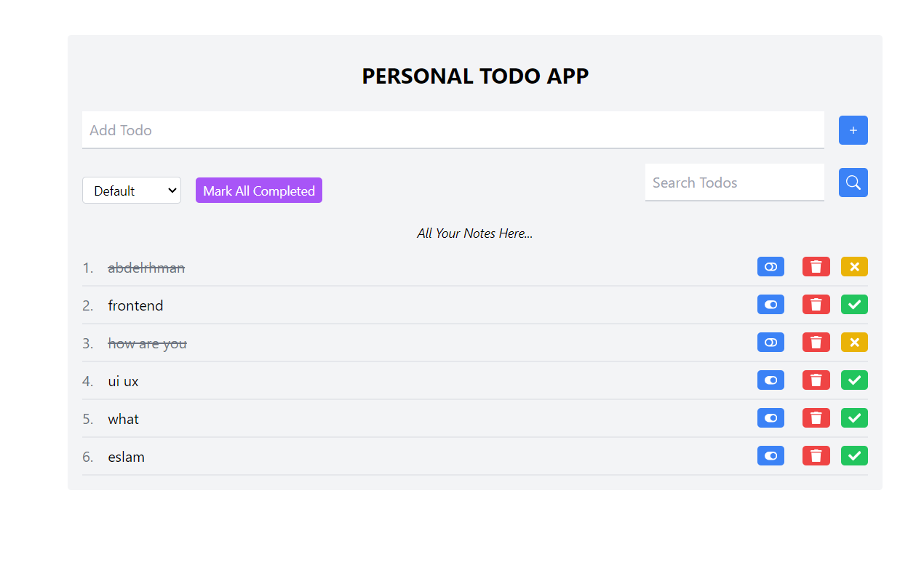924x576 pixels.
Task: Click into the Add Todo input field
Action: [453, 130]
